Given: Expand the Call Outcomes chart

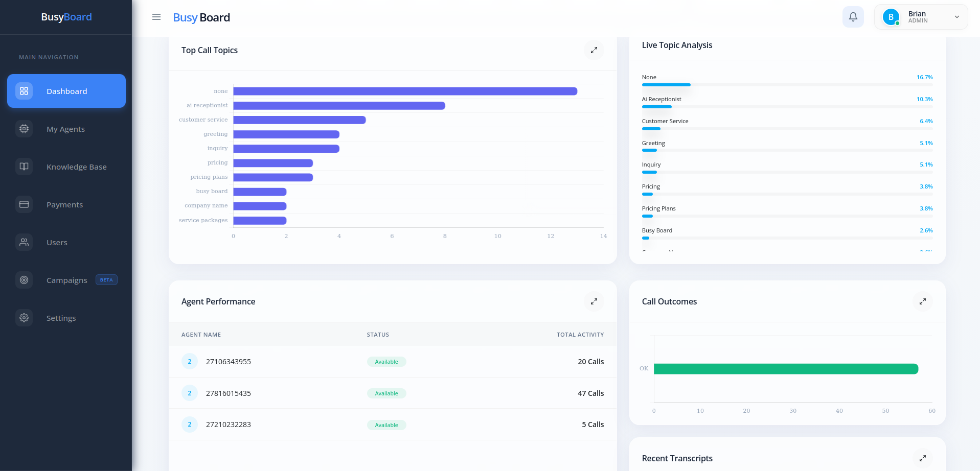Looking at the screenshot, I should (923, 301).
